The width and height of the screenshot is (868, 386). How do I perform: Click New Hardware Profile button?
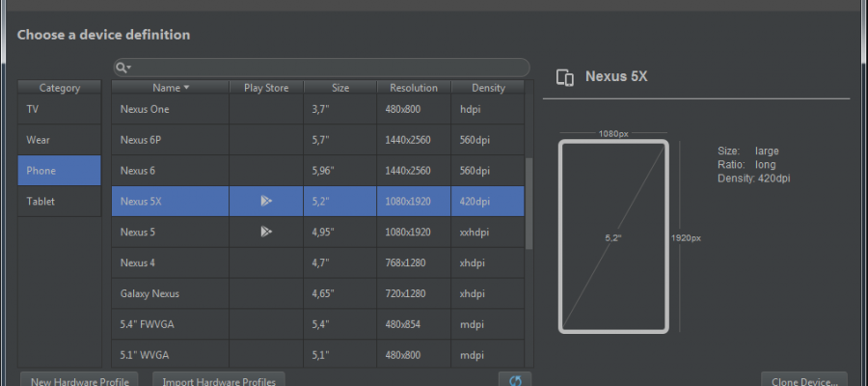pos(80,380)
